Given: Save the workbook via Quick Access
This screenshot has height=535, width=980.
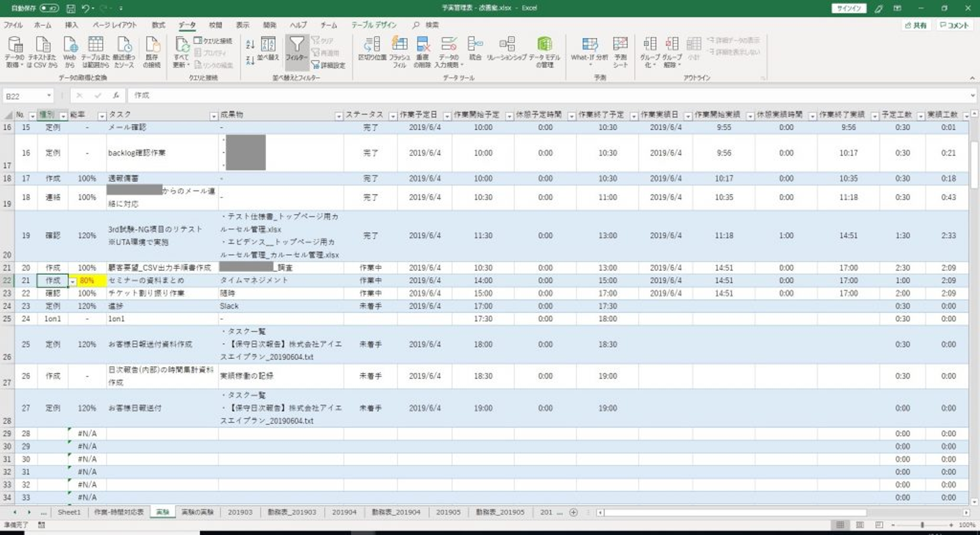Looking at the screenshot, I should [71, 8].
